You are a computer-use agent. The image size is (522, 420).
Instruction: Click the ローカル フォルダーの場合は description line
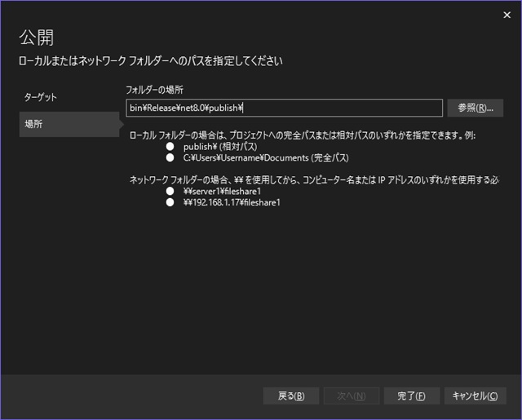click(x=303, y=135)
